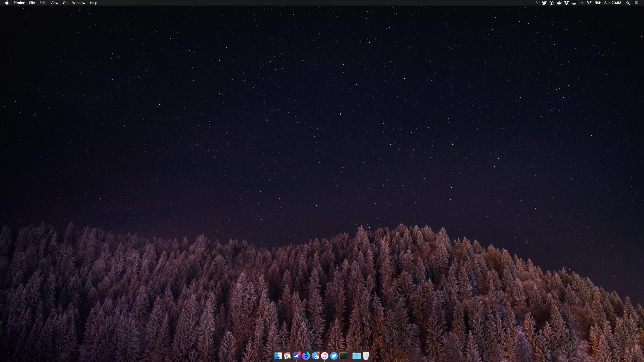644x362 pixels.
Task: Open the File menu
Action: pyautogui.click(x=32, y=3)
